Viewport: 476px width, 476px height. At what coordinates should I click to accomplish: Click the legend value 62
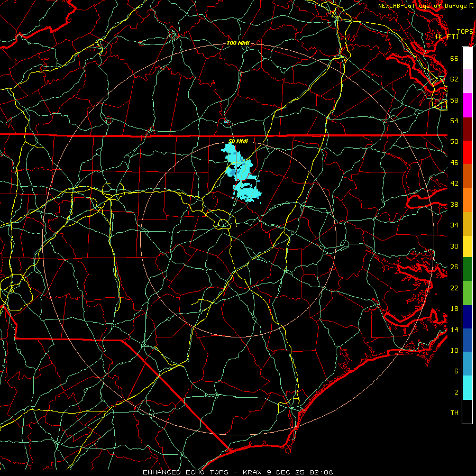coord(454,79)
